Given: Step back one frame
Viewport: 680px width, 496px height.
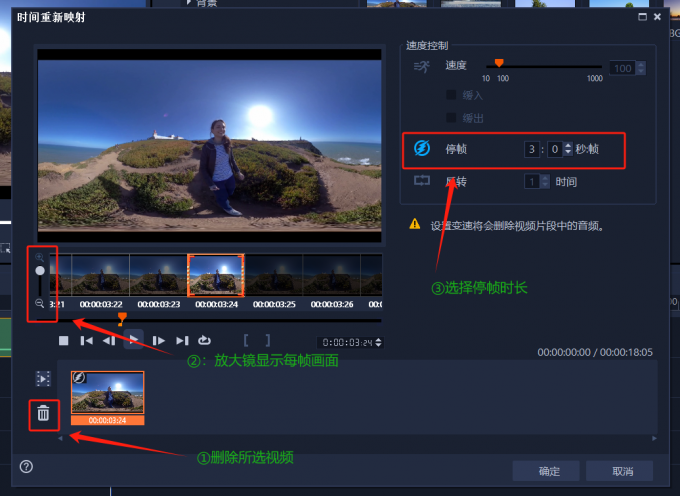Looking at the screenshot, I should click(109, 341).
